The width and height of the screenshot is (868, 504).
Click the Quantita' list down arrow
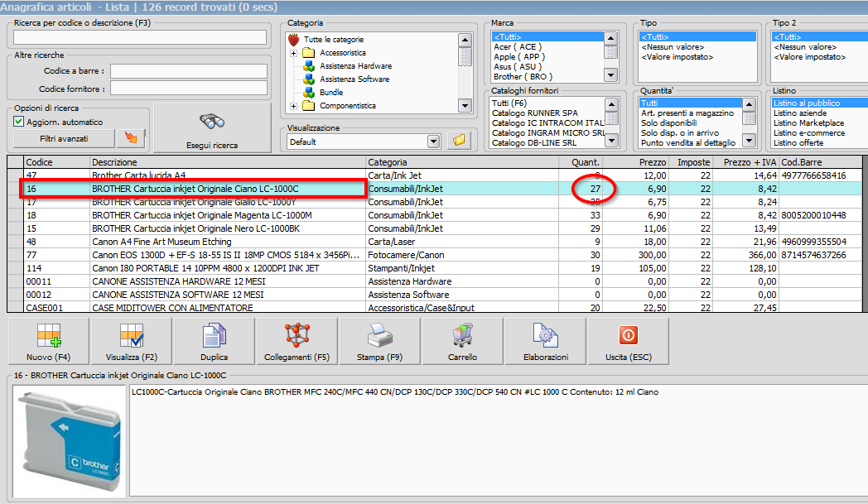(x=749, y=141)
